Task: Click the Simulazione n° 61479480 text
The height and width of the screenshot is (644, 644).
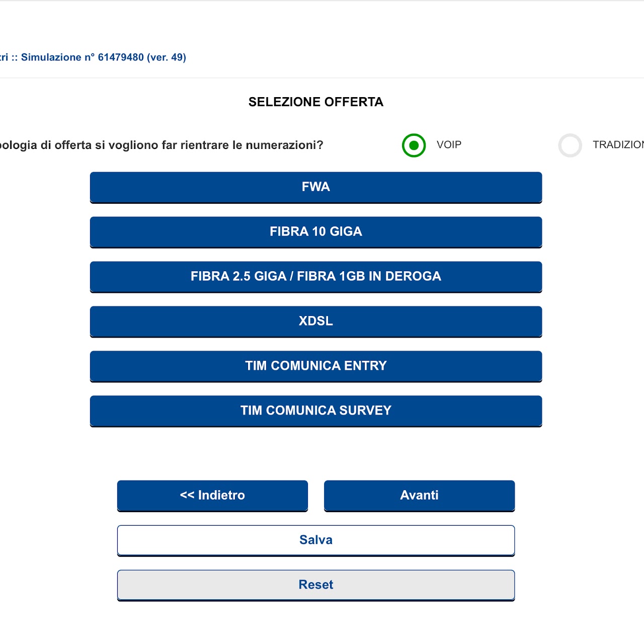Action: tap(83, 57)
